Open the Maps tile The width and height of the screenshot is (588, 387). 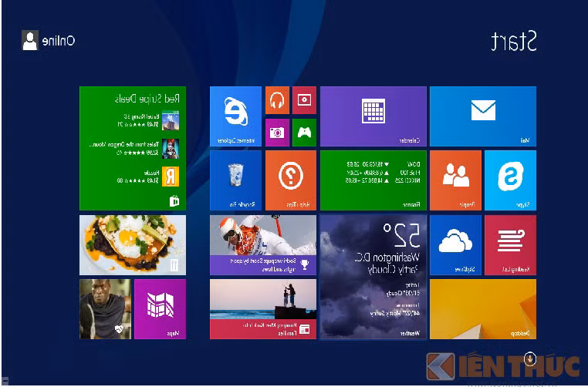160,308
